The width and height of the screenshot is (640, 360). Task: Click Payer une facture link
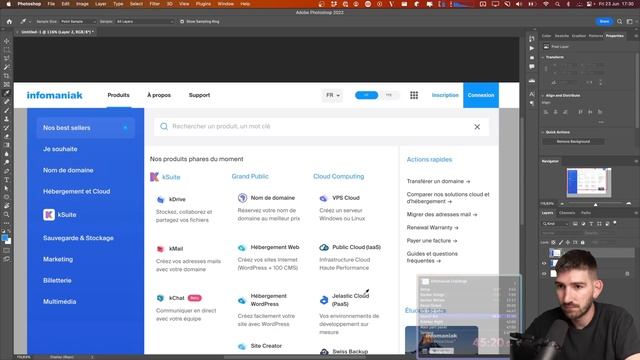click(432, 241)
